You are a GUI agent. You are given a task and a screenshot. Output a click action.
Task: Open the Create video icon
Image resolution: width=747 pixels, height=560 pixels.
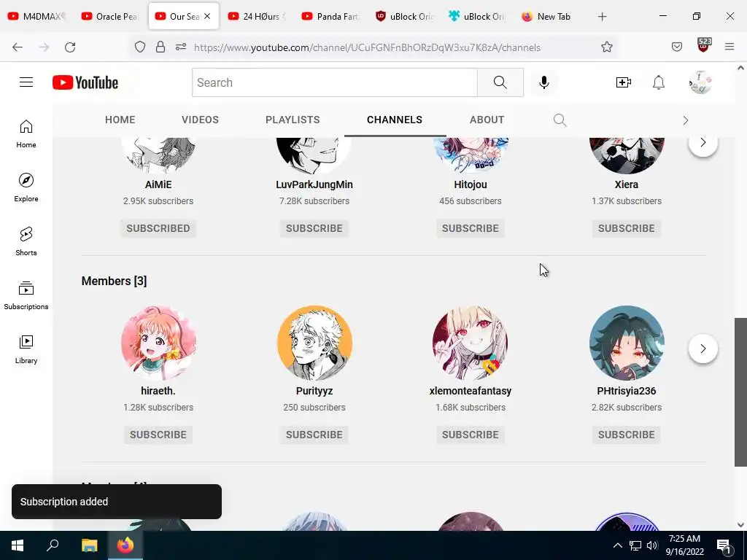[x=623, y=82]
